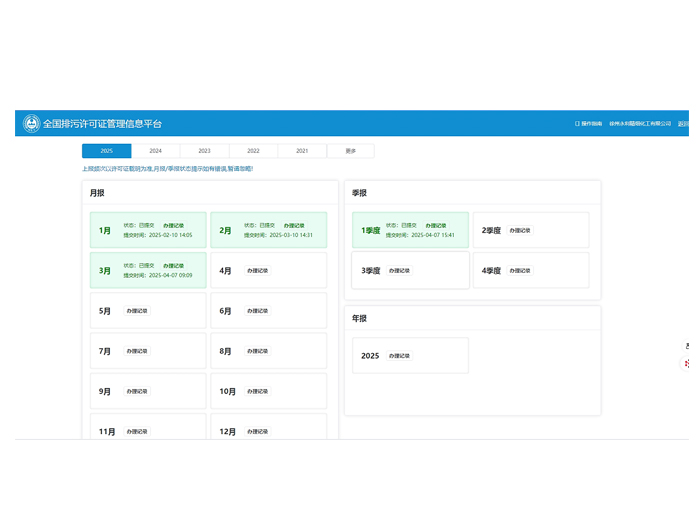The image size is (700, 525).
Task: Open 办理记录 for 1季度 quarterly report
Action: [436, 226]
